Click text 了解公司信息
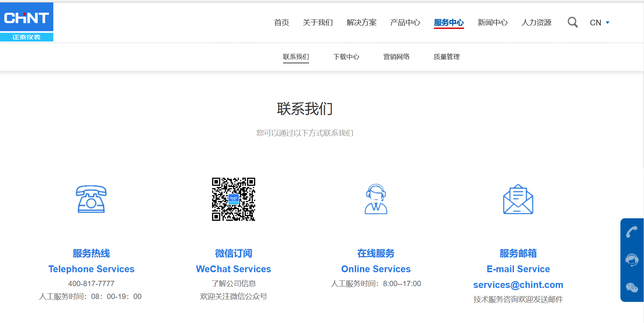 pos(233,284)
